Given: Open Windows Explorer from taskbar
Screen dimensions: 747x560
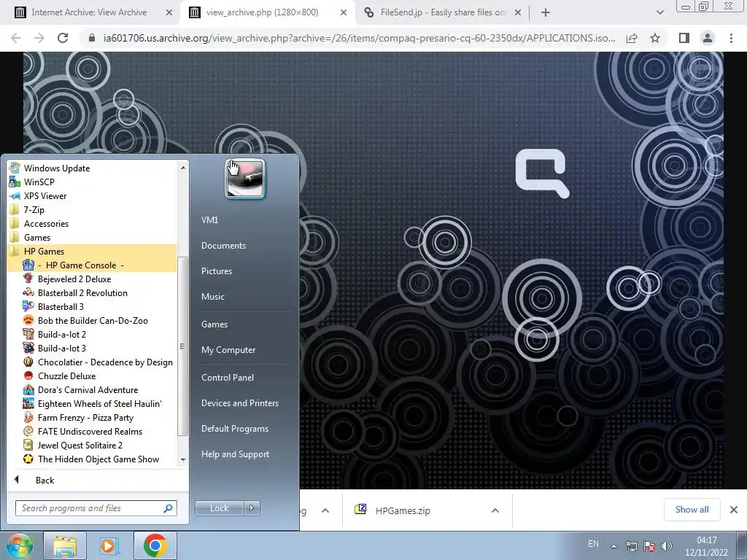Looking at the screenshot, I should [x=65, y=545].
